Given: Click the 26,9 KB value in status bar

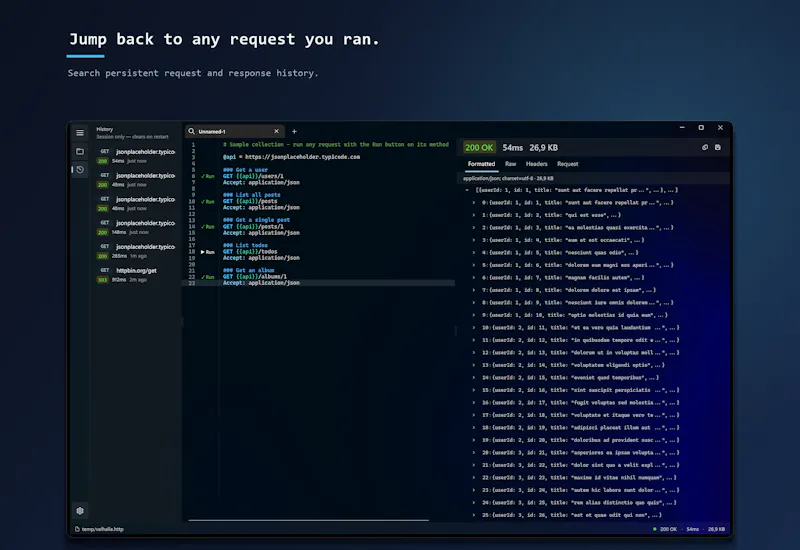Looking at the screenshot, I should pos(716,529).
